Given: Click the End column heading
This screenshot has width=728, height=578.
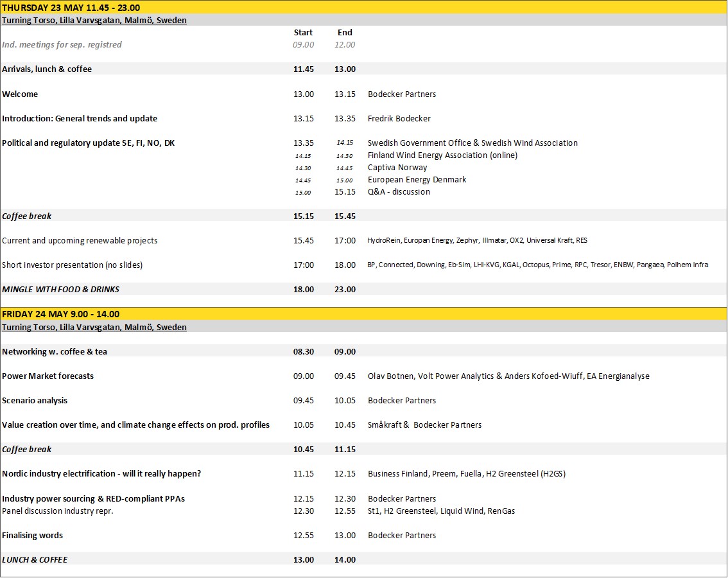Looking at the screenshot, I should (x=345, y=33).
